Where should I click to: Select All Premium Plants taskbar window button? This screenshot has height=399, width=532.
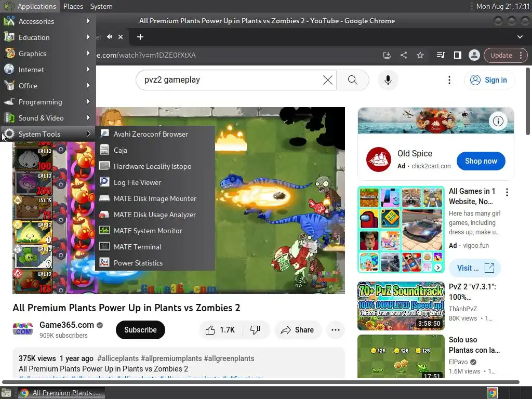point(61,393)
